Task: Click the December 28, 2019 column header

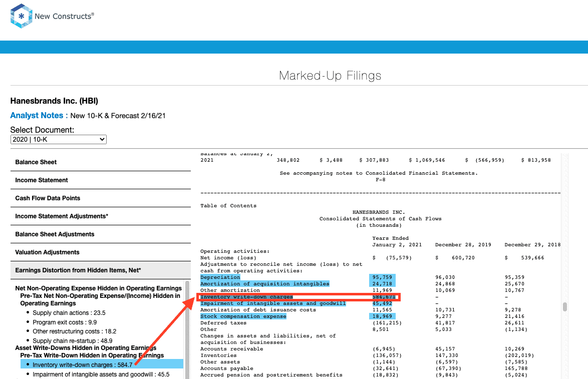Action: pyautogui.click(x=463, y=245)
